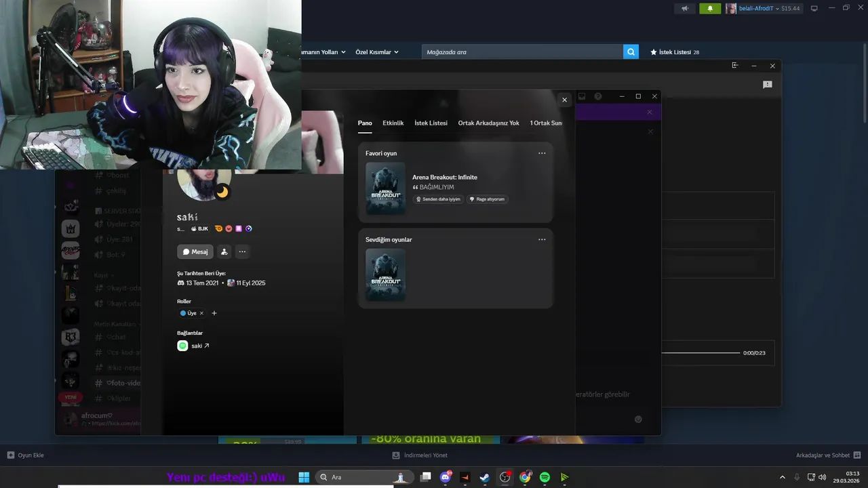The width and height of the screenshot is (868, 488).
Task: Open Steam İstek Listesi link
Action: coord(675,52)
